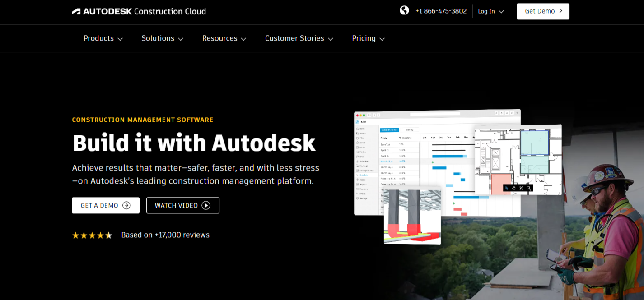Open the globe language selector
This screenshot has height=300, width=644.
pyautogui.click(x=404, y=10)
